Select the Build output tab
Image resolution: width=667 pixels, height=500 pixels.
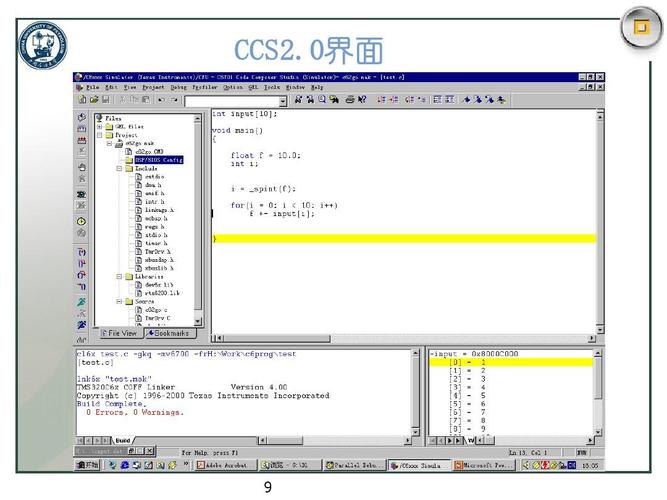123,440
